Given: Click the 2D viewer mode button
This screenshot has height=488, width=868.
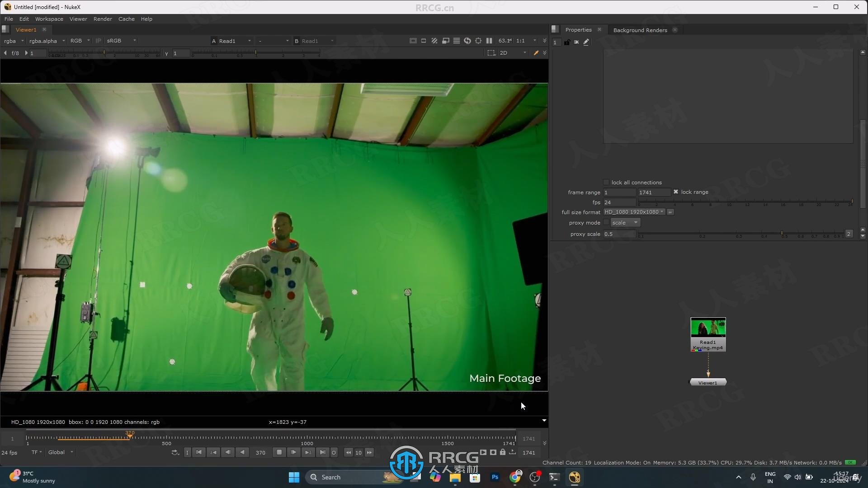Looking at the screenshot, I should (x=504, y=53).
